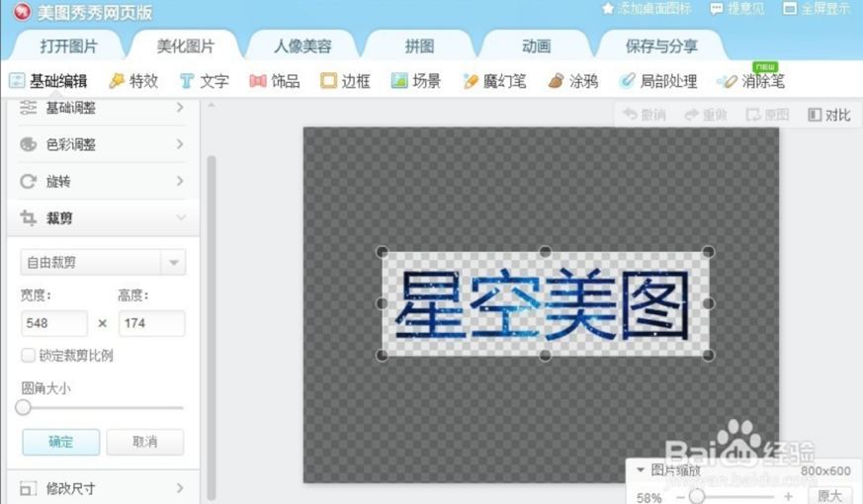Click the 取消 cancel button
This screenshot has height=504, width=863.
pyautogui.click(x=145, y=442)
